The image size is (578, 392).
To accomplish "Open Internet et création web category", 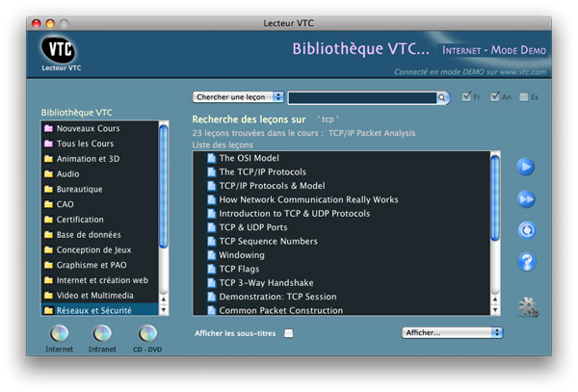I will click(x=100, y=280).
